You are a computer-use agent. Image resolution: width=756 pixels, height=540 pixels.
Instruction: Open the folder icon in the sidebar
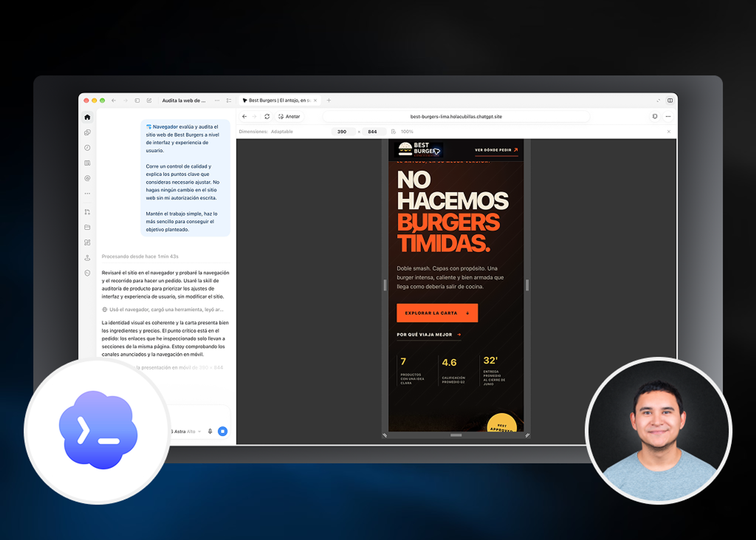click(87, 227)
